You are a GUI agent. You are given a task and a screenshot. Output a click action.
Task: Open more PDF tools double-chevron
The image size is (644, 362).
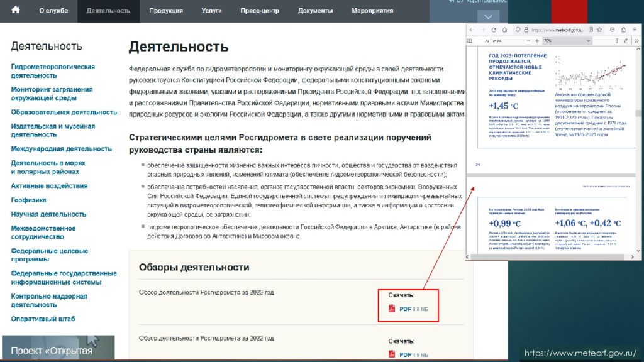[x=636, y=41]
